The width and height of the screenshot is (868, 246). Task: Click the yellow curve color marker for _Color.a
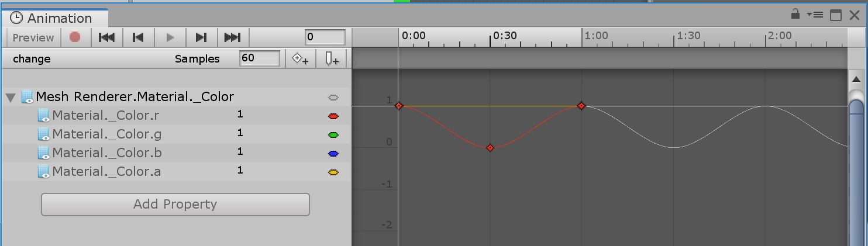[x=333, y=172]
